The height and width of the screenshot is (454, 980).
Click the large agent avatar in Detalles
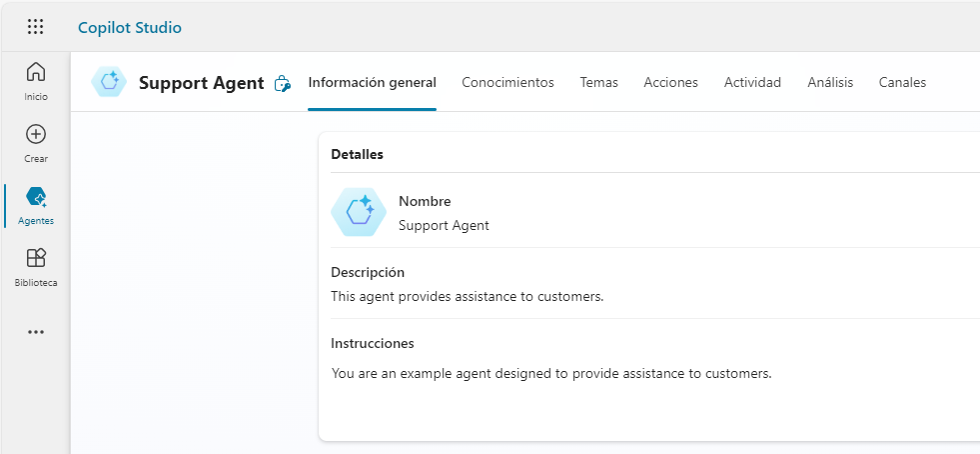pos(359,212)
